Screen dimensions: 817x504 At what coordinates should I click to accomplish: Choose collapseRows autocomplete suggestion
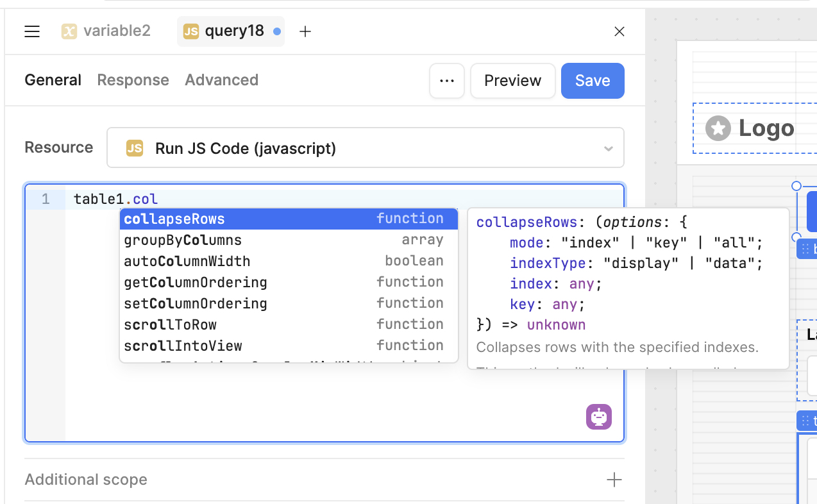click(x=289, y=219)
